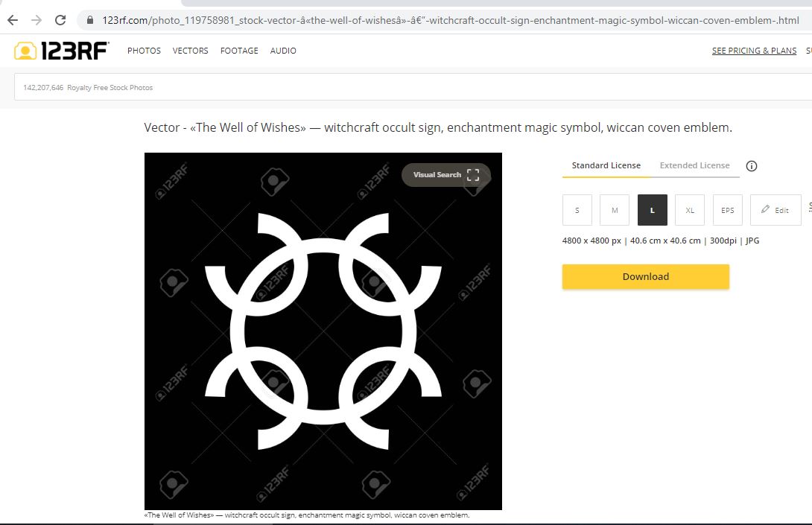
Task: Open SEE PRICING & PLANS link
Action: [x=754, y=51]
